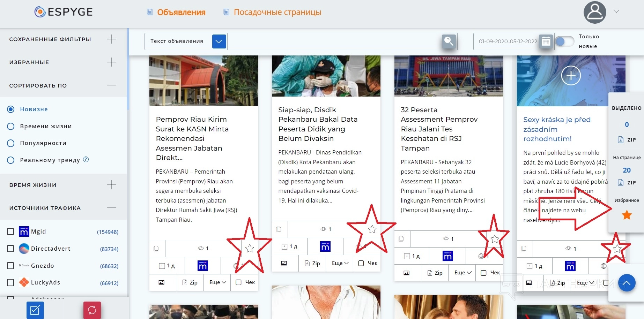Click the ESPYGE logo
The width and height of the screenshot is (644, 319).
(x=64, y=12)
